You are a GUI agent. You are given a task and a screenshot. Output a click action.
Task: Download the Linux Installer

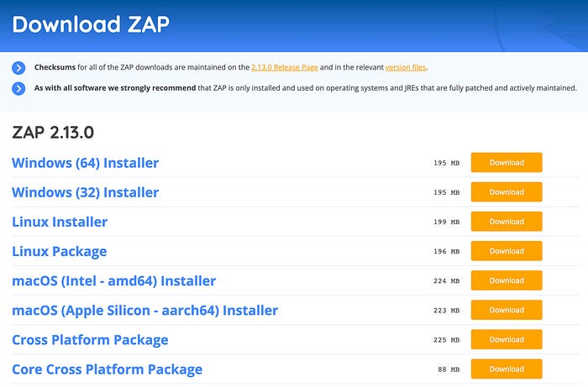tap(507, 222)
